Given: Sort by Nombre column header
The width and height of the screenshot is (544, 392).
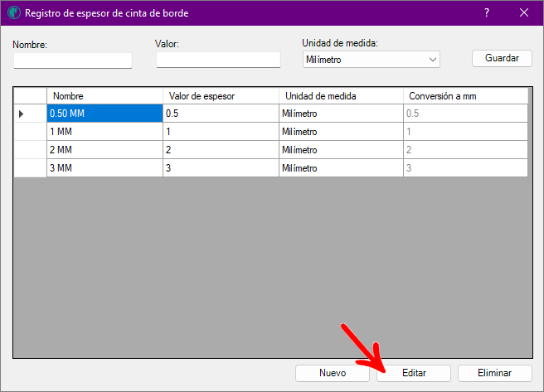Looking at the screenshot, I should 104,95.
